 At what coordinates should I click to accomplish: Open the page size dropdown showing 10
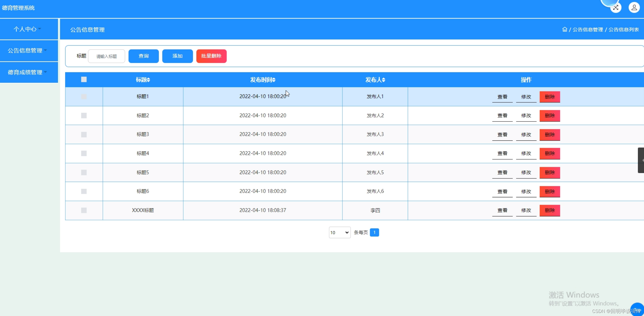click(x=339, y=232)
